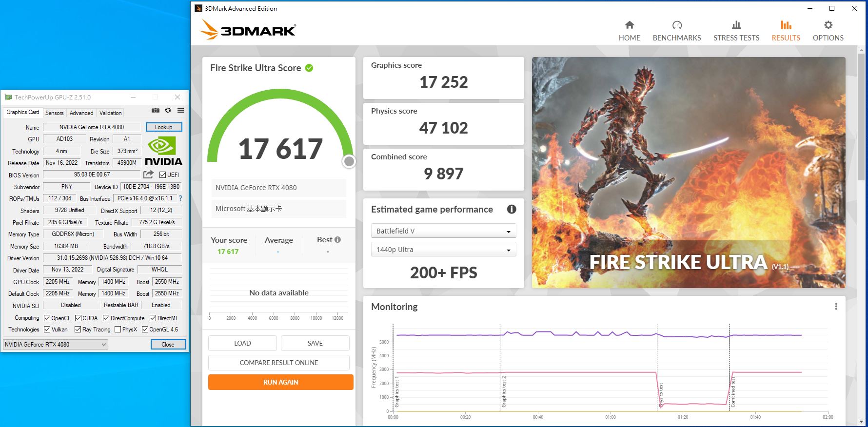Open the Monitoring three-dot menu

(836, 307)
